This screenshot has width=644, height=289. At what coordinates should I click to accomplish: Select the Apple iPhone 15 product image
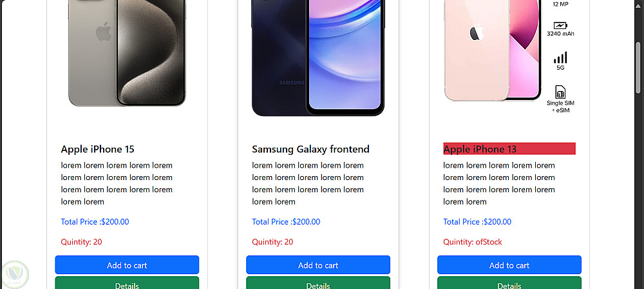pyautogui.click(x=127, y=53)
